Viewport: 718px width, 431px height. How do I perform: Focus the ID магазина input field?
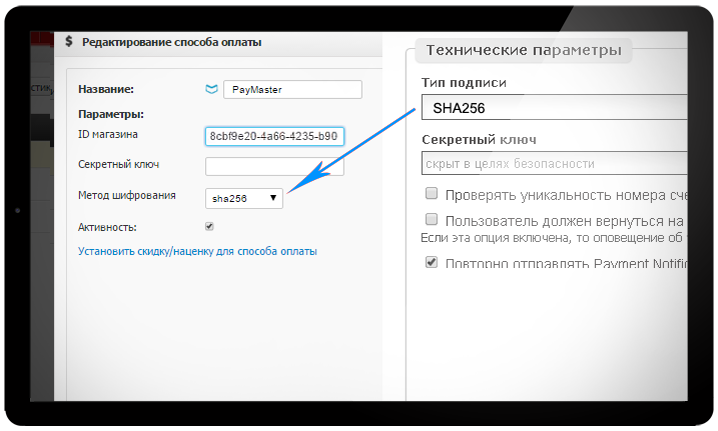click(x=274, y=135)
